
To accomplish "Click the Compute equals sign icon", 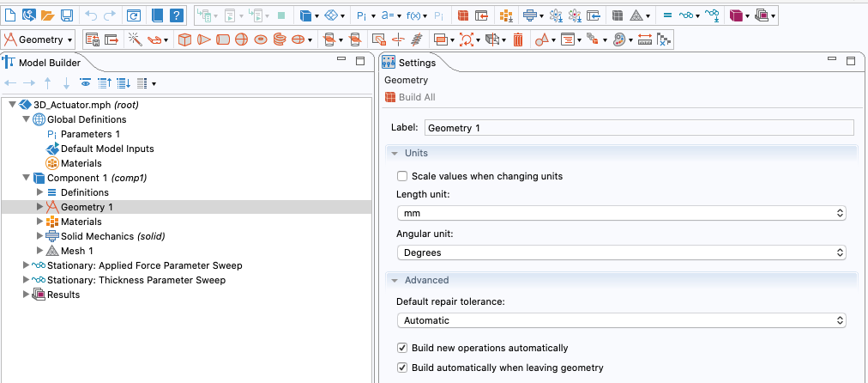I will (x=667, y=15).
